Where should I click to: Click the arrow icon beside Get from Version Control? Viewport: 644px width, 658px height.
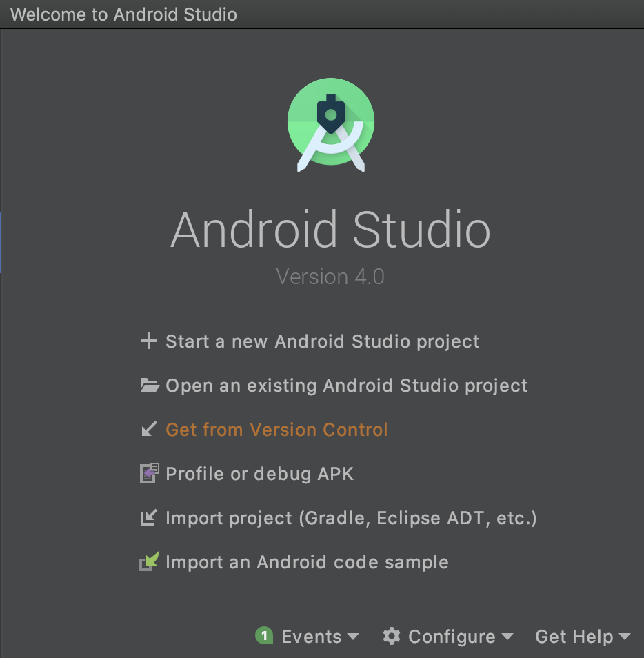point(148,429)
